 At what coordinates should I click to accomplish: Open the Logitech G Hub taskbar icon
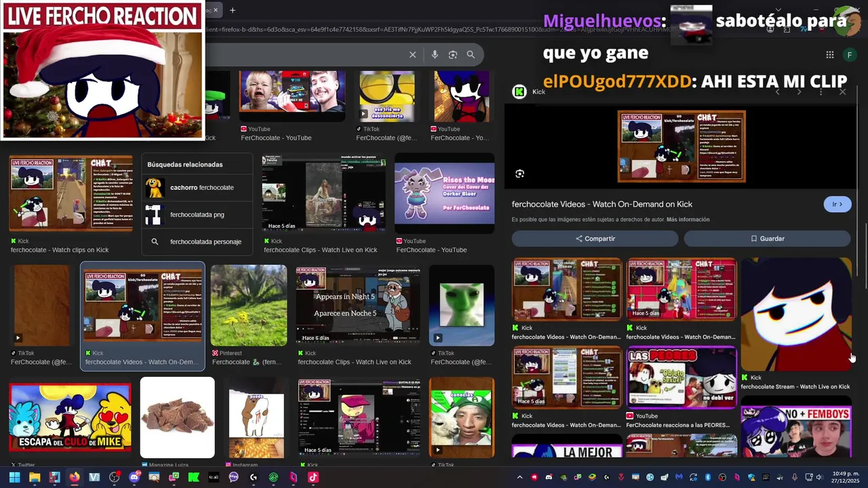coord(254,477)
